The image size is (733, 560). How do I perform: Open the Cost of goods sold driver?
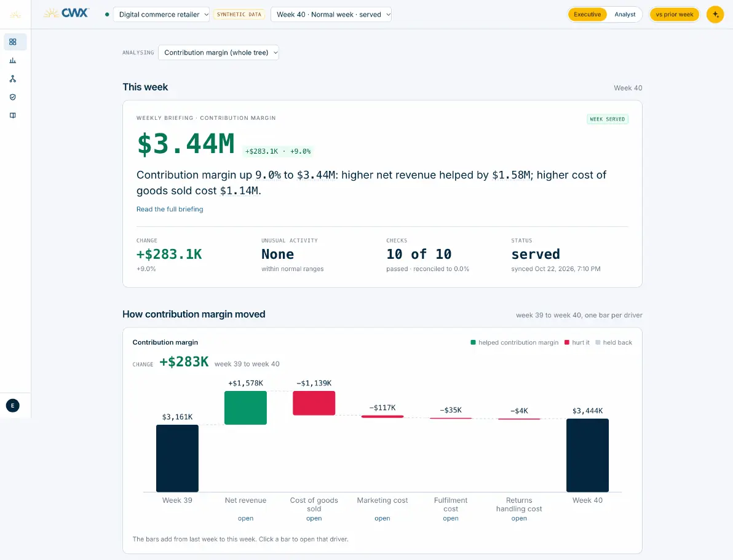pos(314,518)
